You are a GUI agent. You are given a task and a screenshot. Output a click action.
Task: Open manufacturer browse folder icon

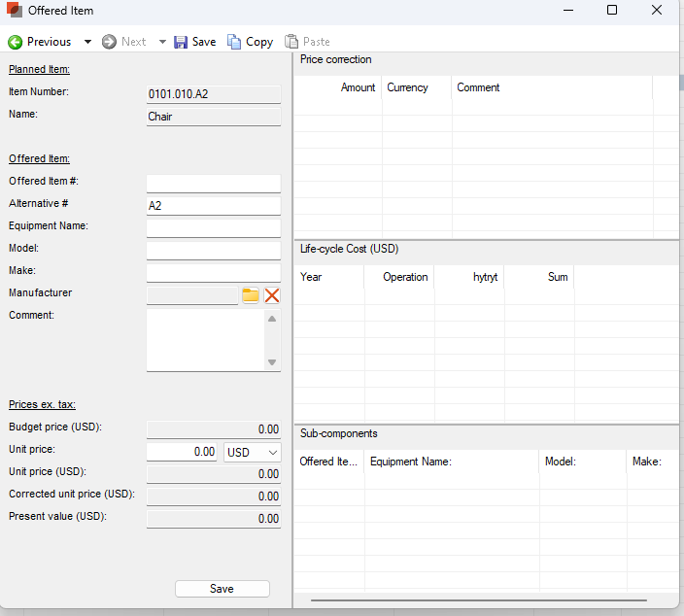click(251, 295)
